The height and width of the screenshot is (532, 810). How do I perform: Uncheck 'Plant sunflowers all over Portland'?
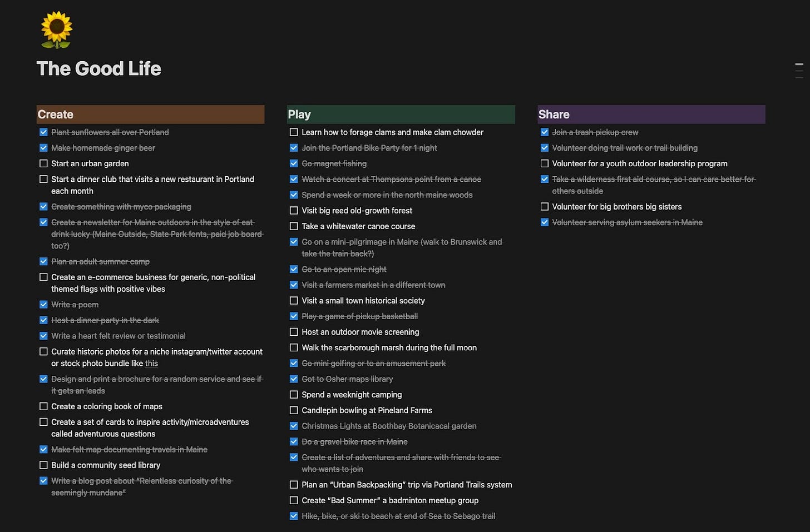click(43, 132)
